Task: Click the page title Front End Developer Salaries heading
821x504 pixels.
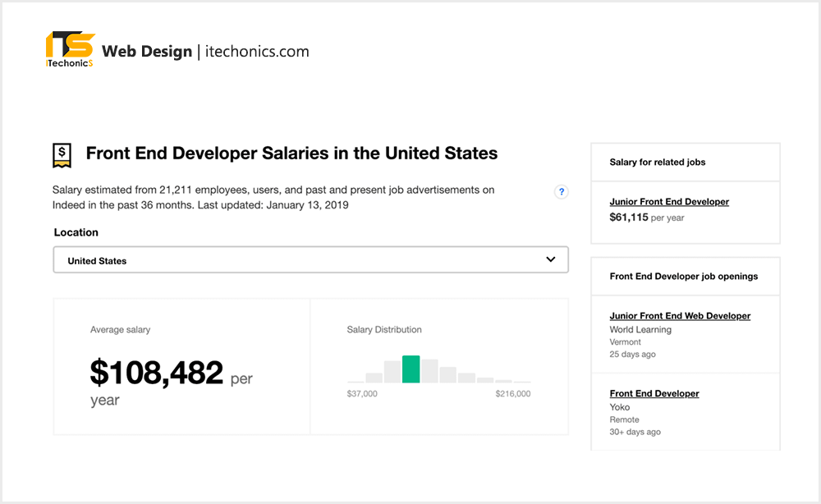Action: pos(291,153)
